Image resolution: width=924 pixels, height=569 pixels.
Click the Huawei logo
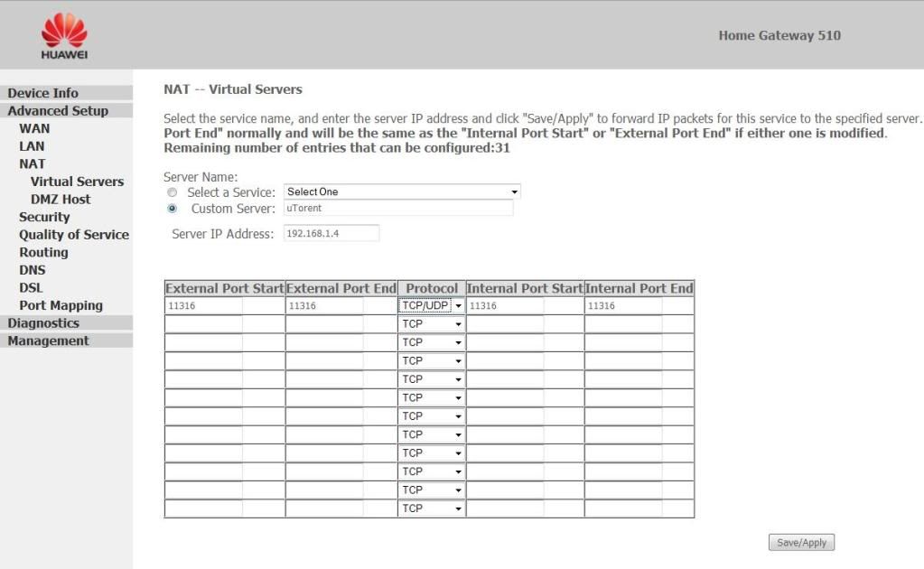(x=64, y=36)
